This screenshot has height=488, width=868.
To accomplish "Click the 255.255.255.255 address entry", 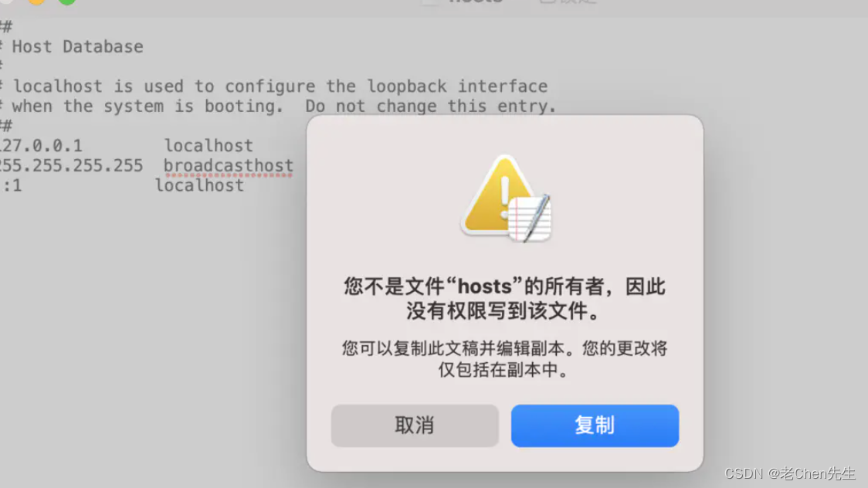I will click(71, 165).
